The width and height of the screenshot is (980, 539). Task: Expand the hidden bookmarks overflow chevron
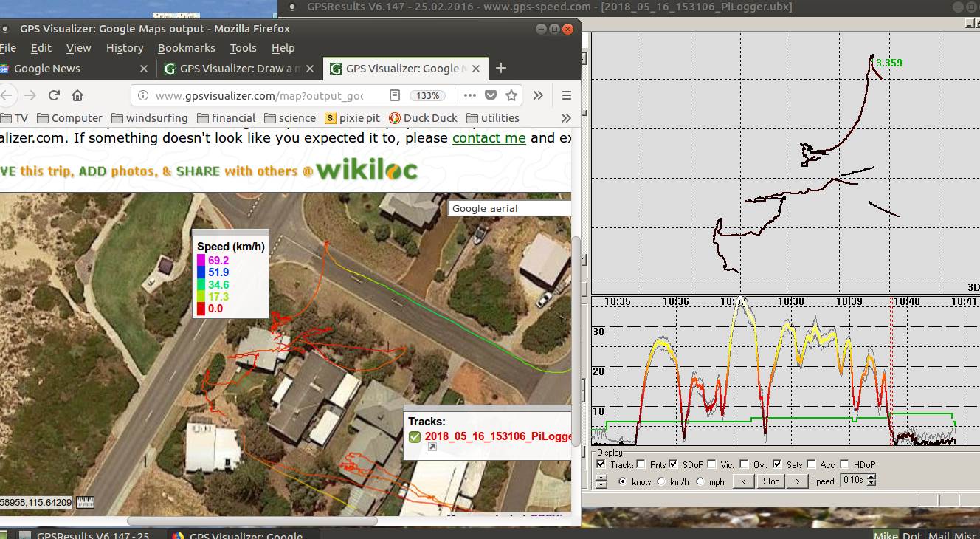click(x=566, y=118)
